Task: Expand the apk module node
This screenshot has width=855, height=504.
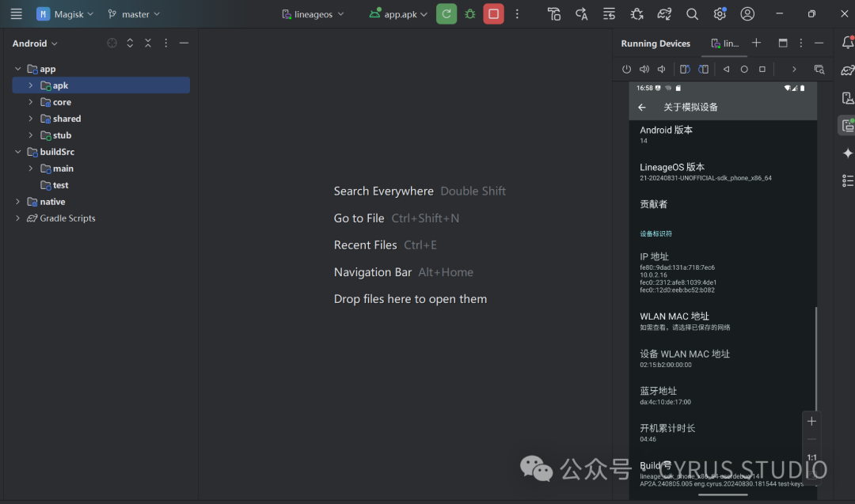Action: (x=31, y=85)
